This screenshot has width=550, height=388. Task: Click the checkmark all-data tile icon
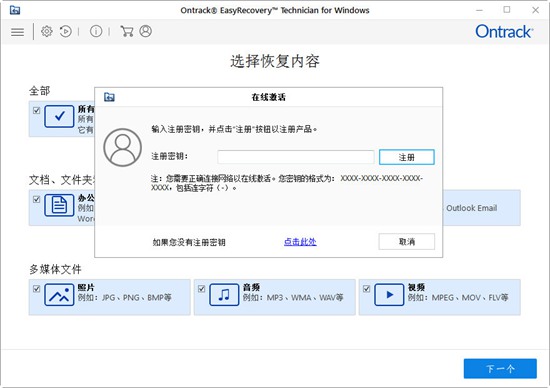59,116
